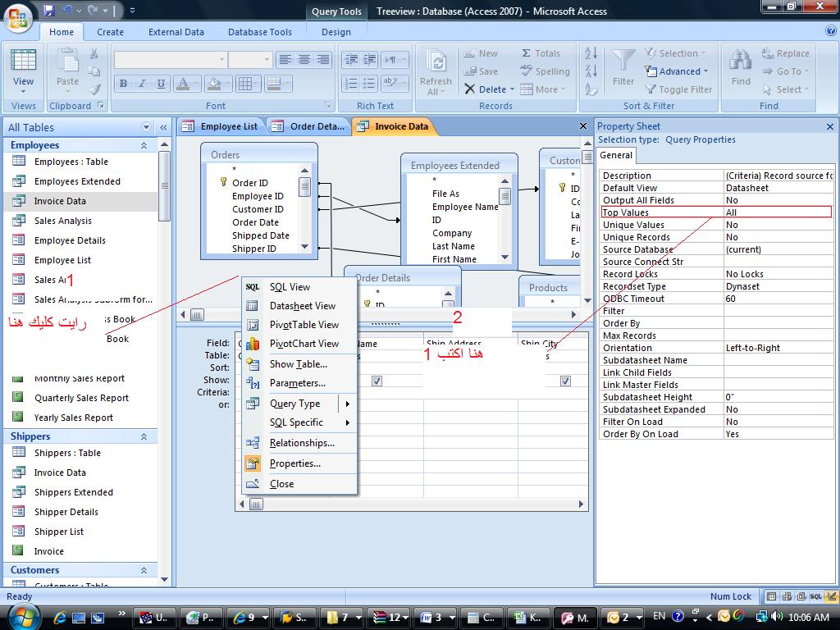Select SQL View in context menu

click(x=299, y=287)
